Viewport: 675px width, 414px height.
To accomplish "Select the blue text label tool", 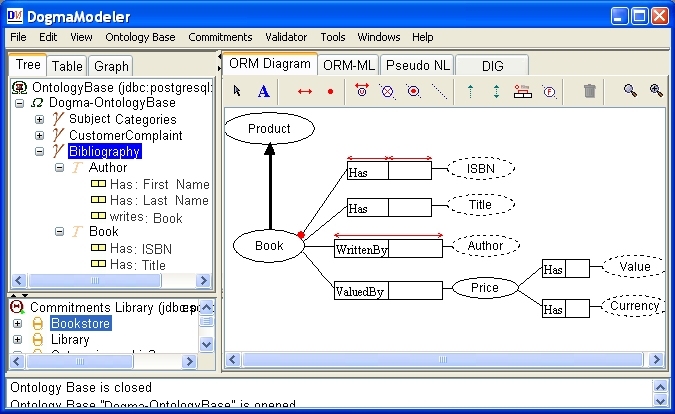I will 264,91.
